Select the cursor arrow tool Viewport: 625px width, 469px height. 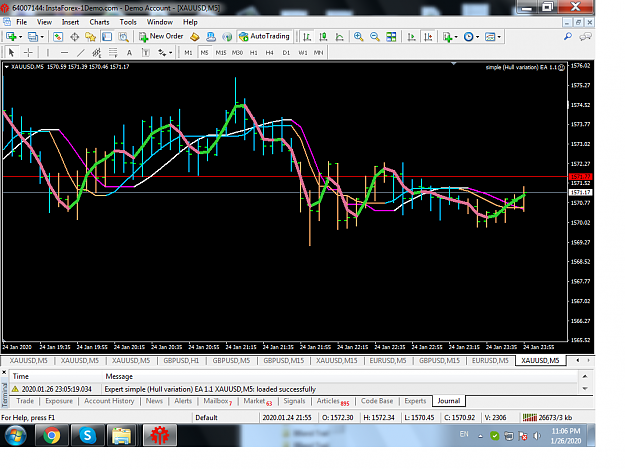[11, 52]
